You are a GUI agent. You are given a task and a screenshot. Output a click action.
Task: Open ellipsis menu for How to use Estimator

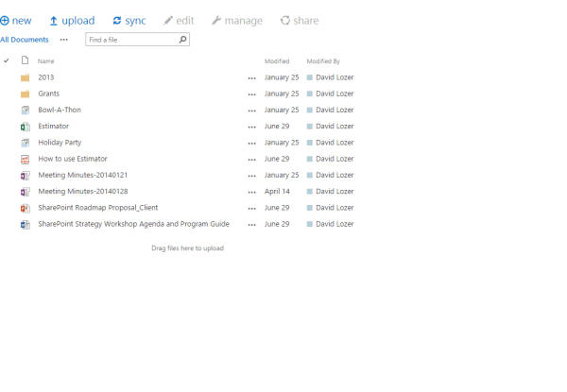[x=251, y=160]
